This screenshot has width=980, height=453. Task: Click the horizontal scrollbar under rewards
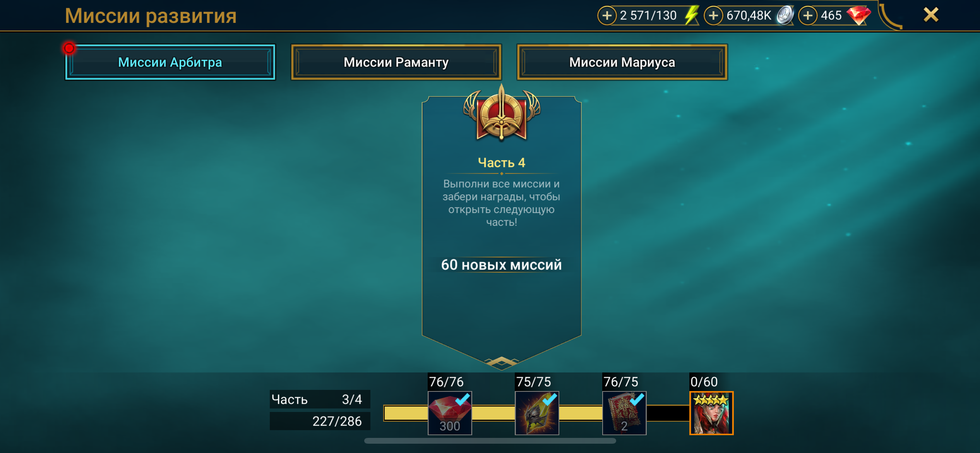(x=490, y=441)
